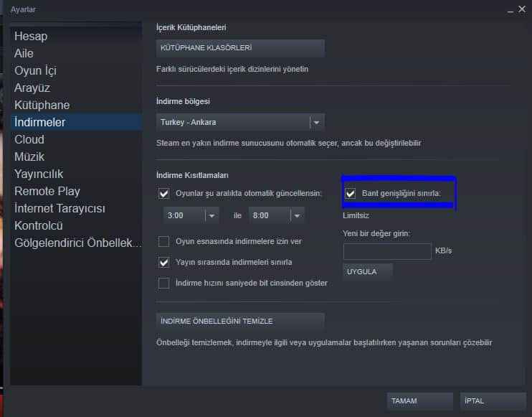Click the İndirme Kısıtlamaları heading
Viewport: 532px width, 417px height.
(x=192, y=175)
